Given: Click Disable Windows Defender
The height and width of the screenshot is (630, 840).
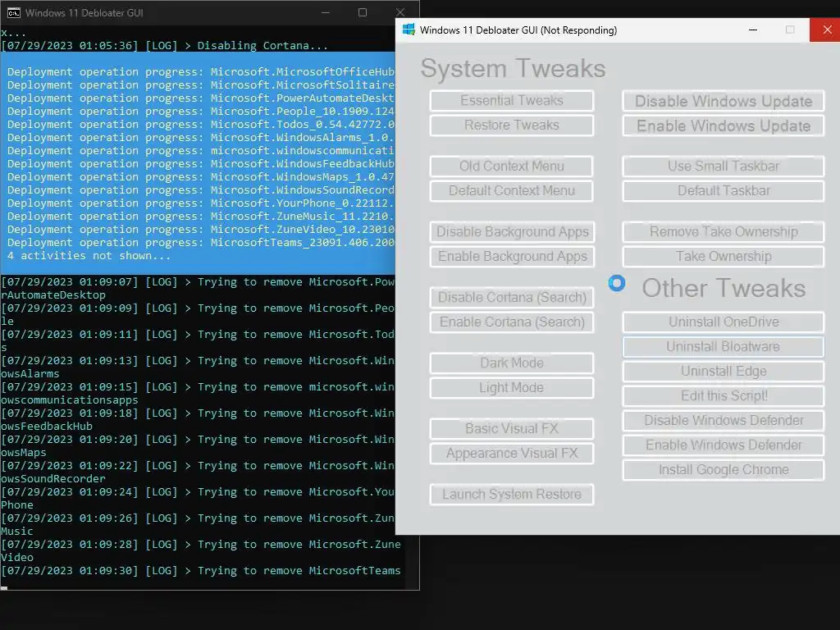Looking at the screenshot, I should (x=724, y=421).
